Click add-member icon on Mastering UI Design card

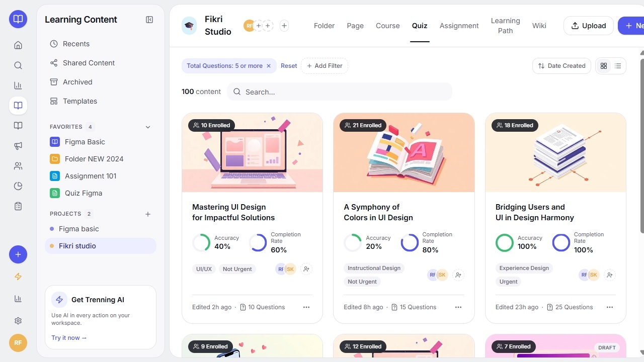click(x=306, y=269)
